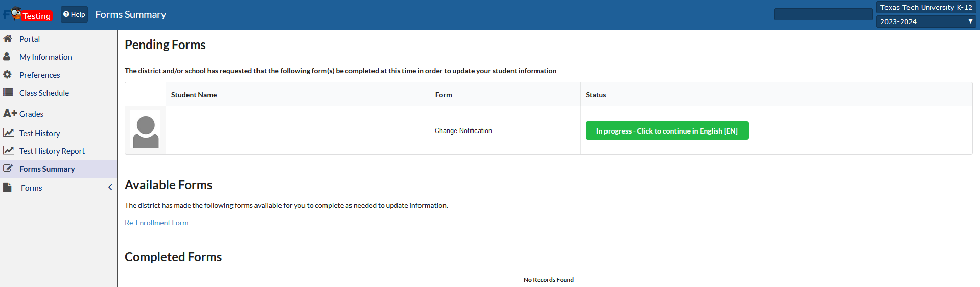Go to the My Information menu item
Viewport: 980px width, 287px height.
pos(45,57)
